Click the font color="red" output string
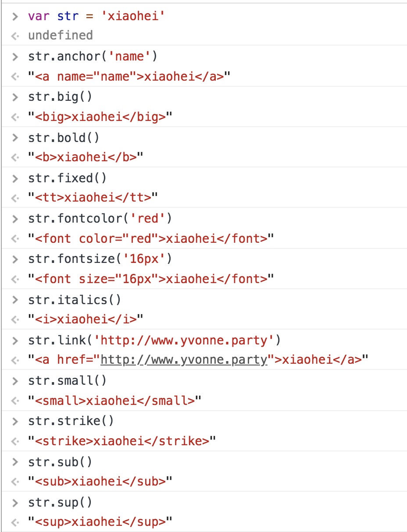The width and height of the screenshot is (407, 532). 151,239
